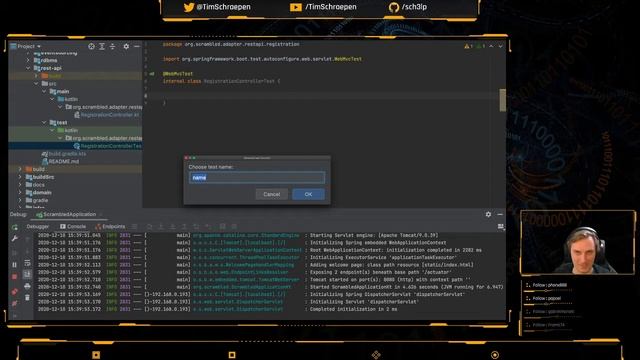Image resolution: width=640 pixels, height=360 pixels.
Task: Click the Choose test name input field
Action: (257, 178)
